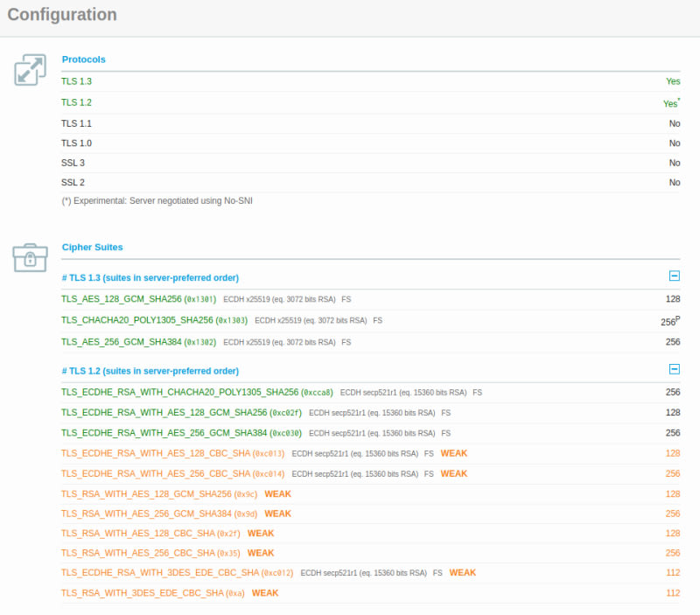Click the SSL 3 protocol row label
This screenshot has height=615, width=700.
pos(73,163)
